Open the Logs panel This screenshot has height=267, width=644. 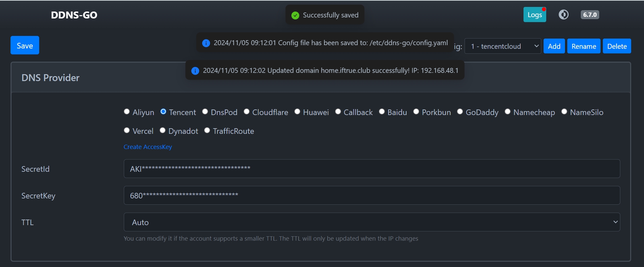534,15
